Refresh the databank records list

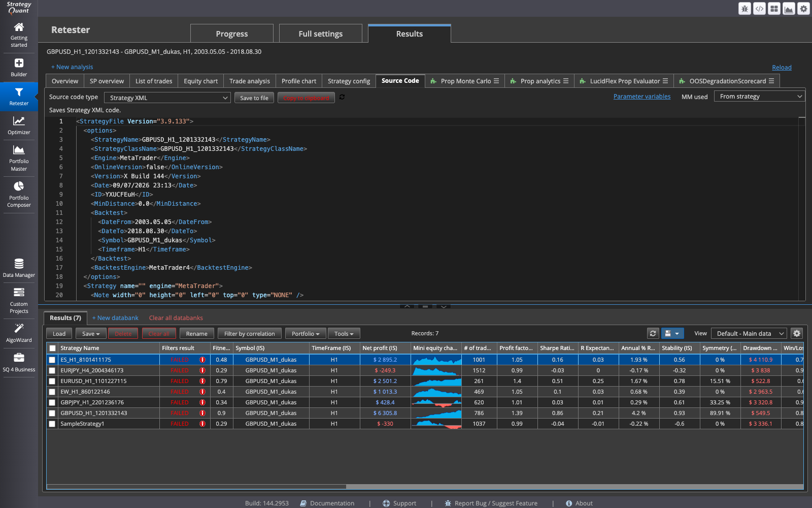pyautogui.click(x=653, y=333)
